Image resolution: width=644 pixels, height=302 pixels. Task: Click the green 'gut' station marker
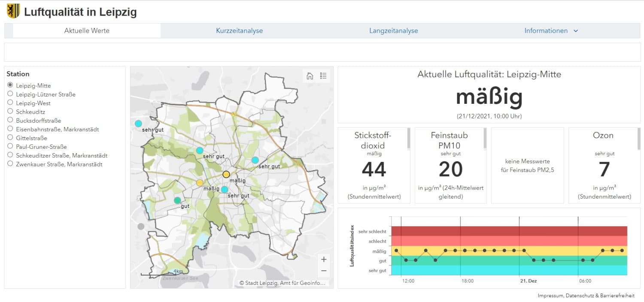177,200
